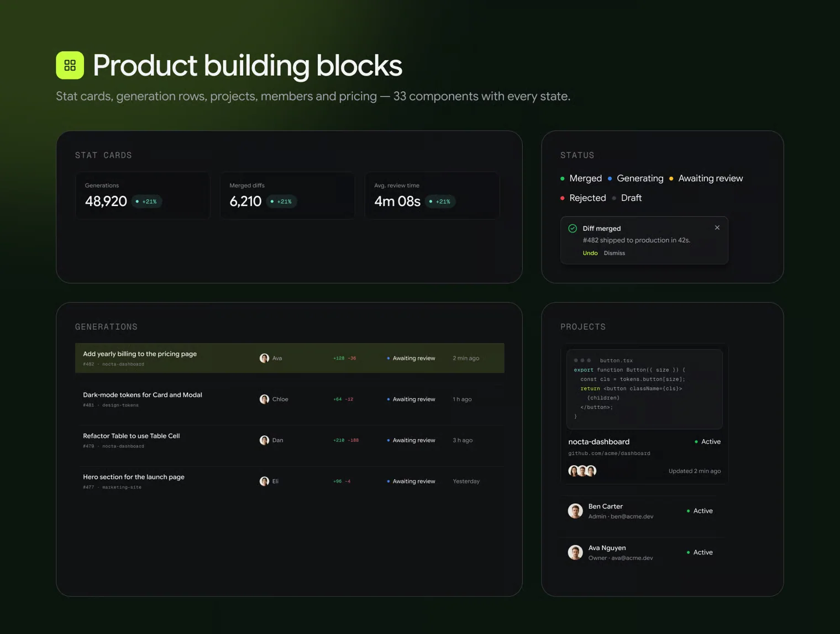Click the green grid logo icon

[x=70, y=65]
